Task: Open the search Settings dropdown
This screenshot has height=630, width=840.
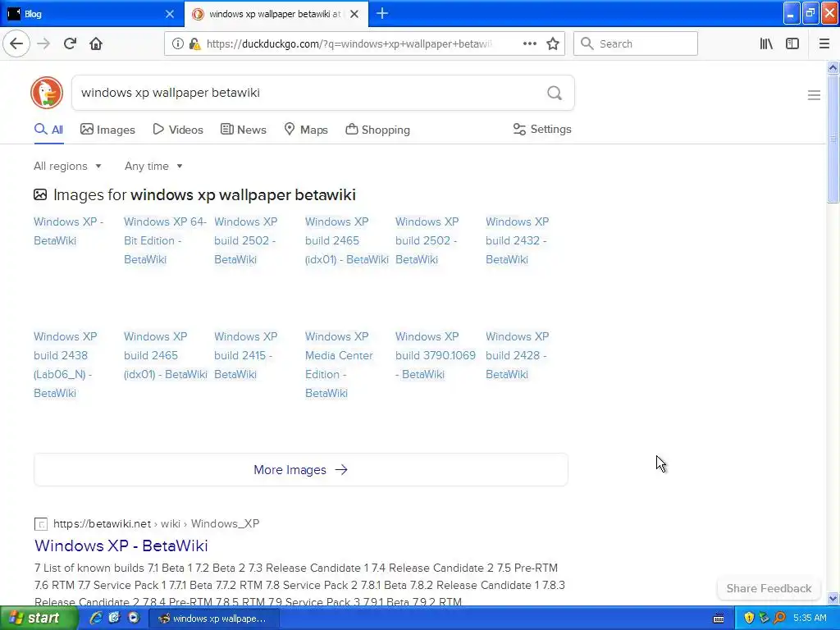Action: tap(542, 129)
